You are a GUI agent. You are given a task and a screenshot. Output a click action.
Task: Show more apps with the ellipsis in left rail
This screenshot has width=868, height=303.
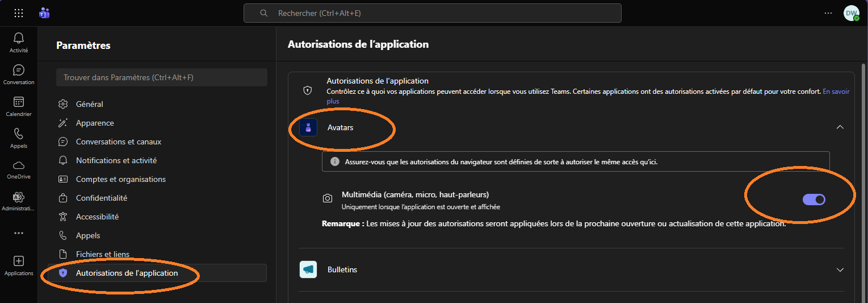pyautogui.click(x=19, y=233)
